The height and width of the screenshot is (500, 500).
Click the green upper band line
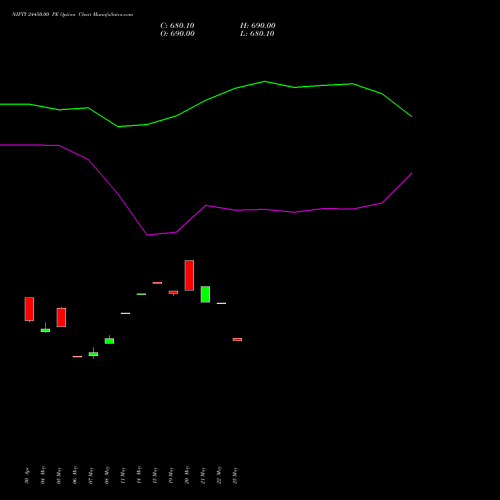pyautogui.click(x=206, y=100)
